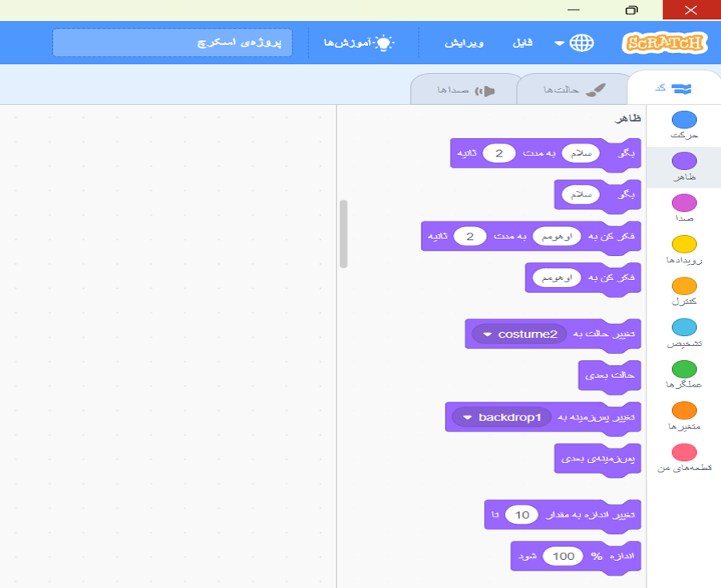Select the purple ظاهر (Looks) category circle
Viewport: 721px width, 588px height.
(x=684, y=161)
